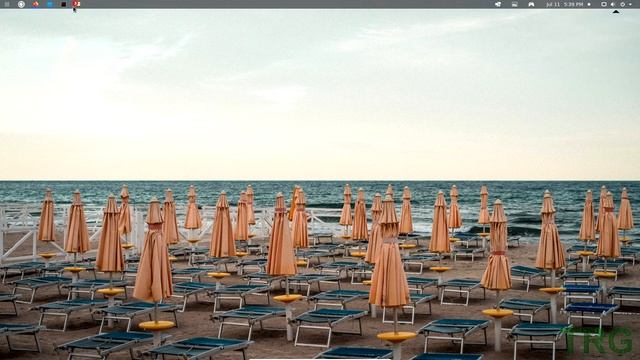
Task: Launch the red-orange app icon in top panel
Action: [x=36, y=4]
